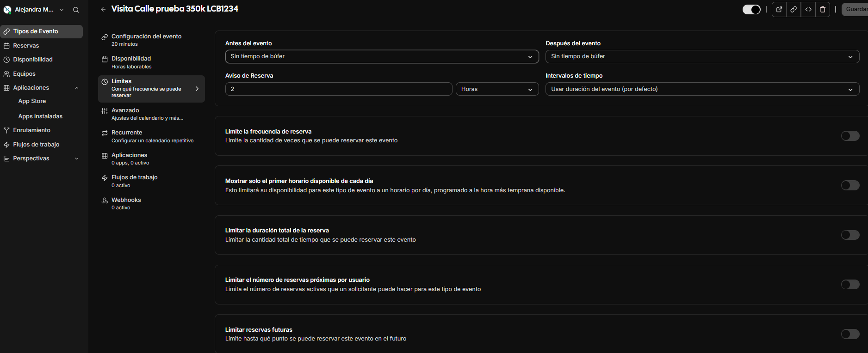868x353 pixels.
Task: Click the Guardar button
Action: 855,9
